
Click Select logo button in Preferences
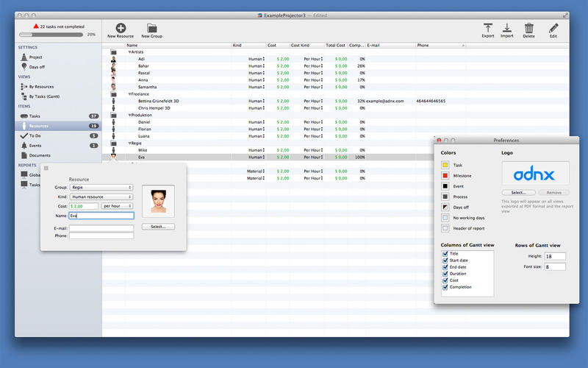[518, 193]
